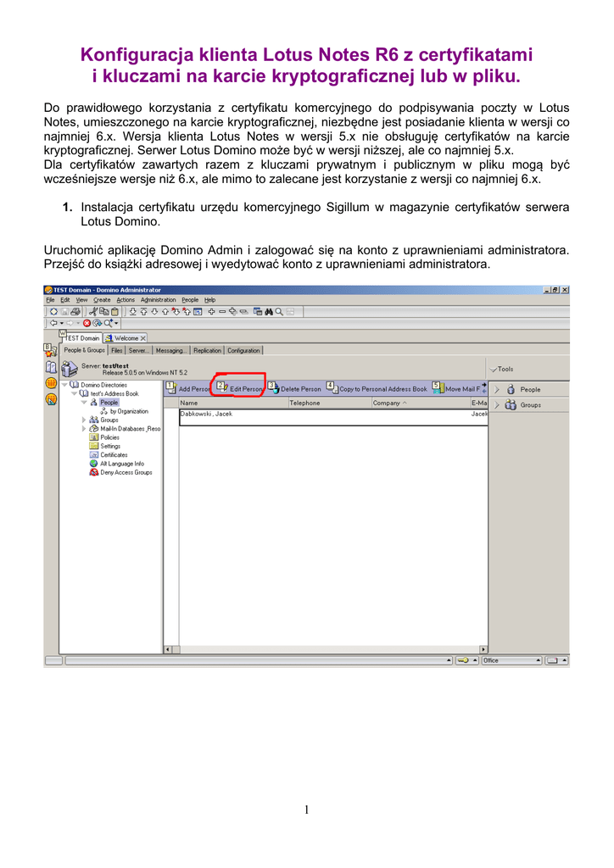Click the scissors cut icon
The width and height of the screenshot is (614, 868).
pos(92,311)
